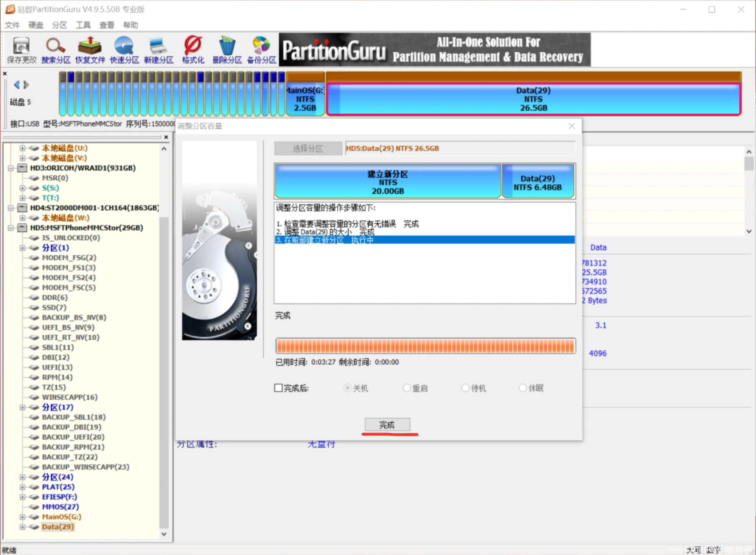
Task: Go to previous disk with left arrow
Action: [x=17, y=85]
